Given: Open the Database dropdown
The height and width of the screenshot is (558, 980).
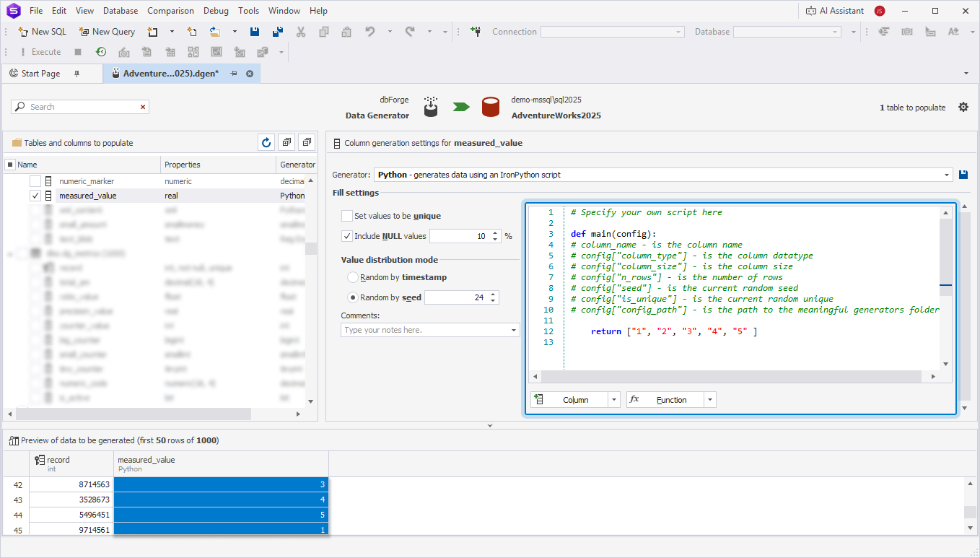Looking at the screenshot, I should (836, 32).
